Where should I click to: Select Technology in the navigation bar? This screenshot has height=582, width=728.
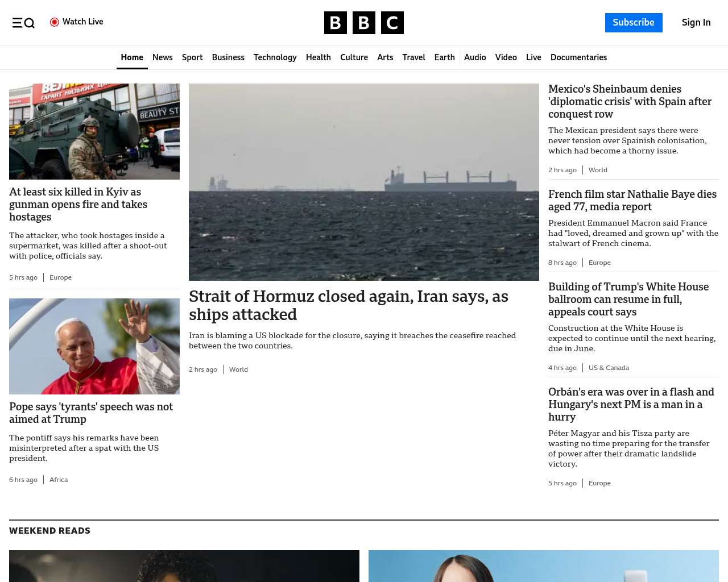[275, 57]
